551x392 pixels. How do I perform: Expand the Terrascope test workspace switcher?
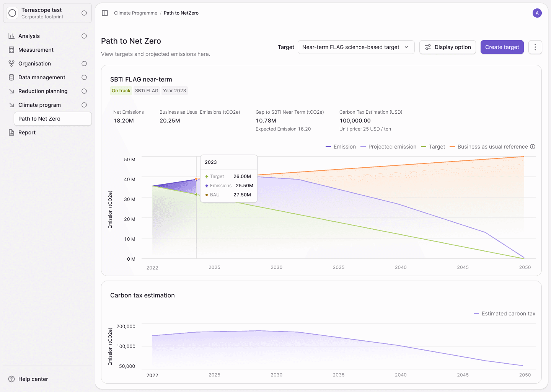47,13
